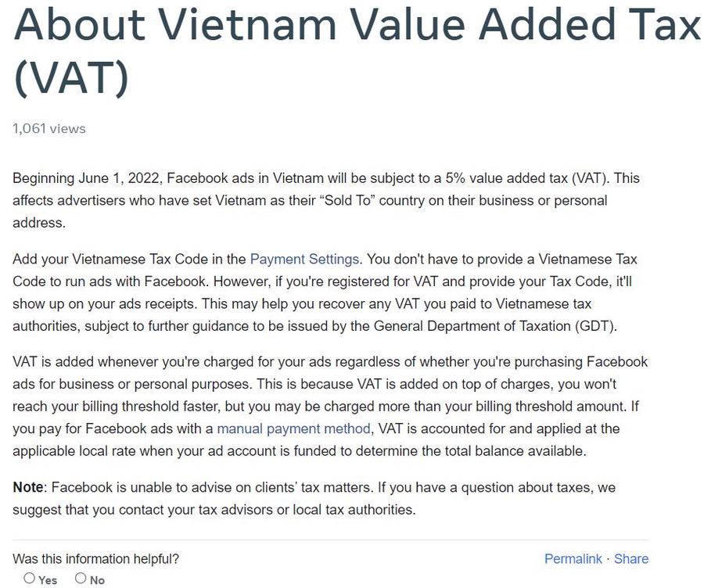Open the Payment Settings link
This screenshot has width=704, height=588.
(x=304, y=259)
